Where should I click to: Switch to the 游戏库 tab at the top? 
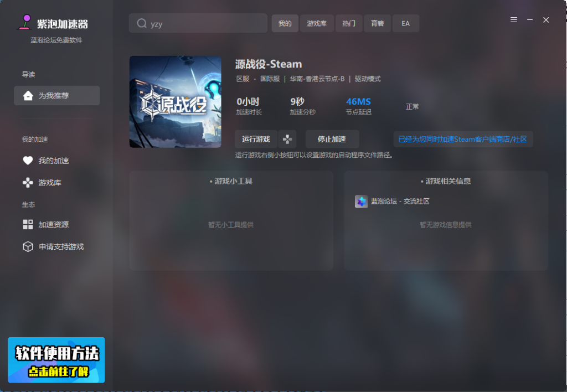click(x=317, y=23)
